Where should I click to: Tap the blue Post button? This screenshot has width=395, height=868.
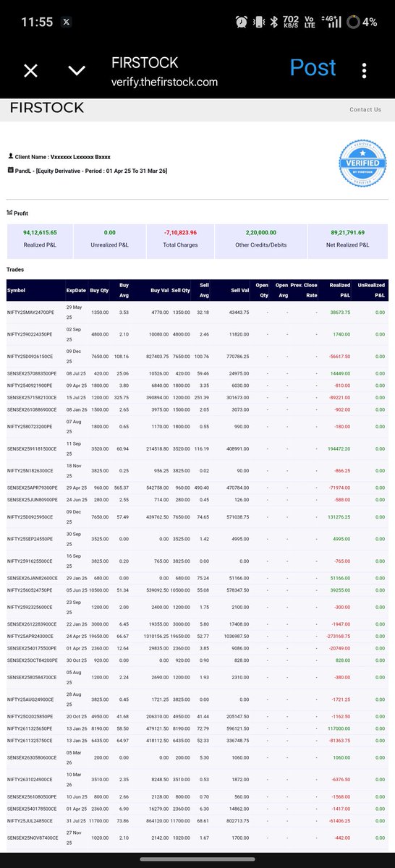313,67
